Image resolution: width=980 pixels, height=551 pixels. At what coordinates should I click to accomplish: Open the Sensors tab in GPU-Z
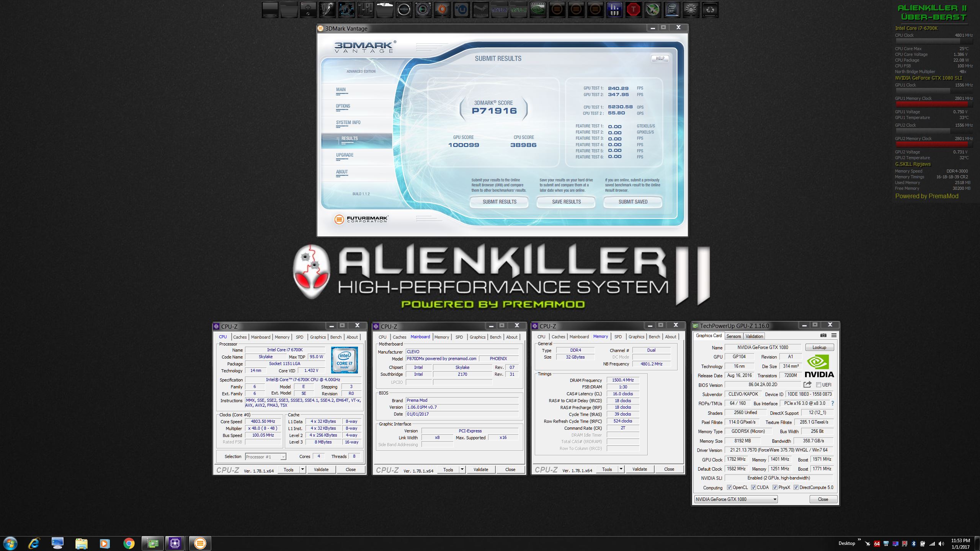pyautogui.click(x=733, y=336)
